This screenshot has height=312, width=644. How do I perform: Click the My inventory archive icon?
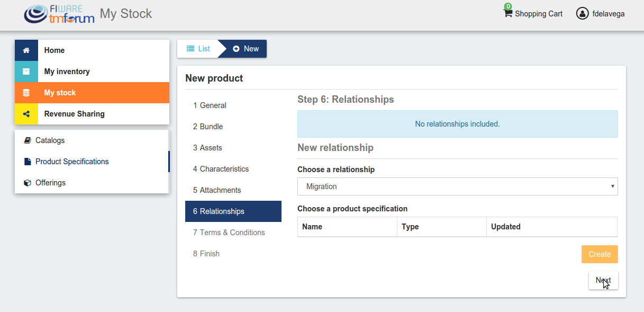(26, 72)
